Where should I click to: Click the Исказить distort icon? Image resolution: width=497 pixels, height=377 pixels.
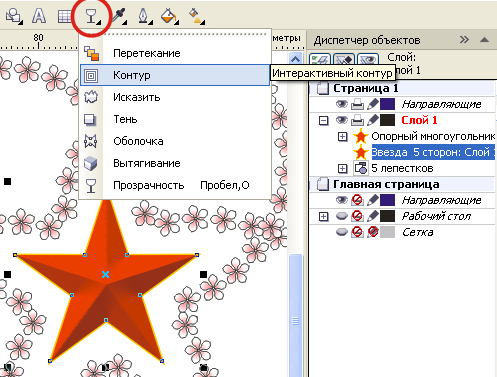91,97
